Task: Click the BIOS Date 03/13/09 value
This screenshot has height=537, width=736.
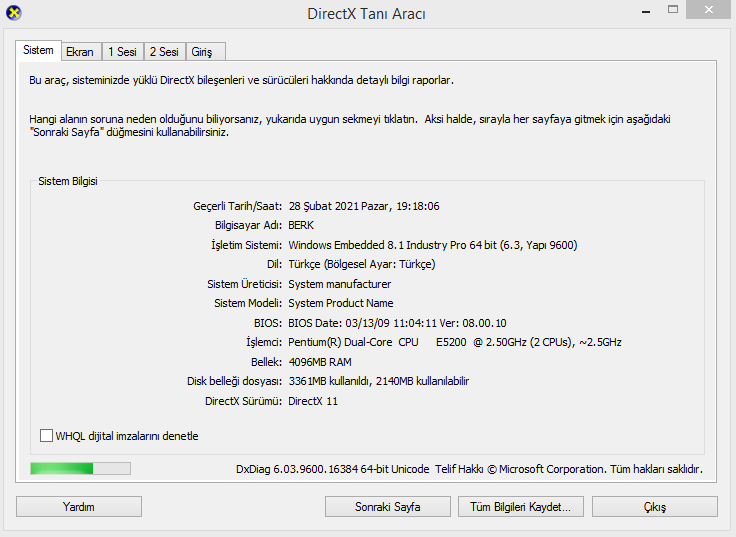Action: [x=397, y=323]
